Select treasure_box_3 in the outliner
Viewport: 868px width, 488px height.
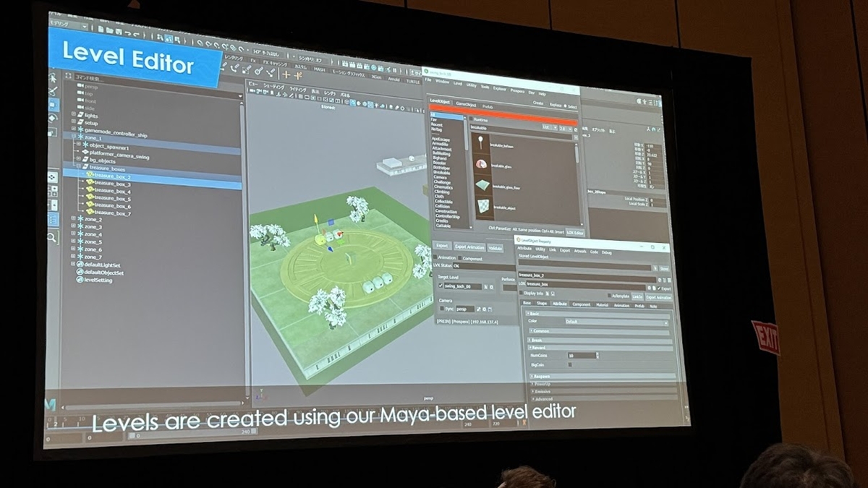tap(112, 184)
